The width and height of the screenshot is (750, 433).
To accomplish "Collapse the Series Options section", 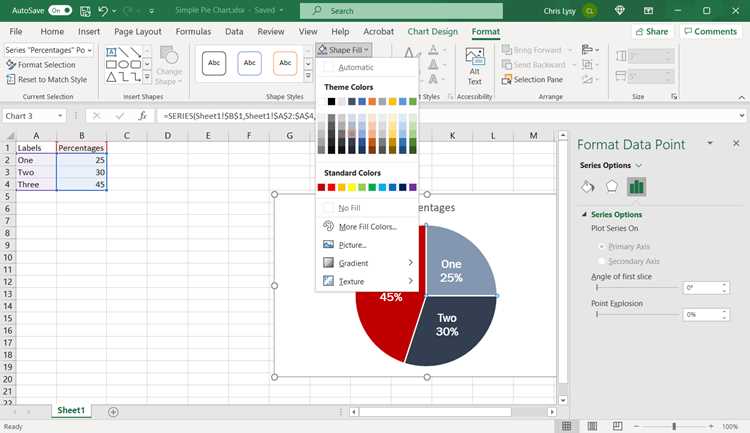I will tap(584, 214).
